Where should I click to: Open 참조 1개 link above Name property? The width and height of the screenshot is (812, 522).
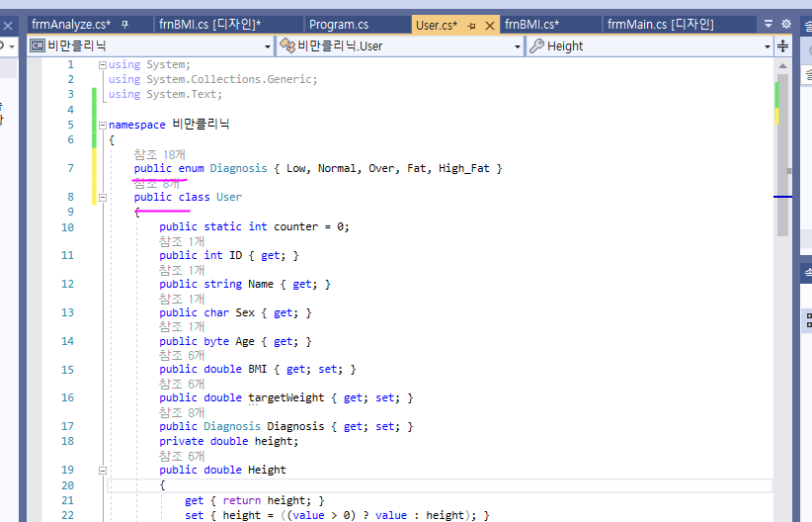pos(182,270)
